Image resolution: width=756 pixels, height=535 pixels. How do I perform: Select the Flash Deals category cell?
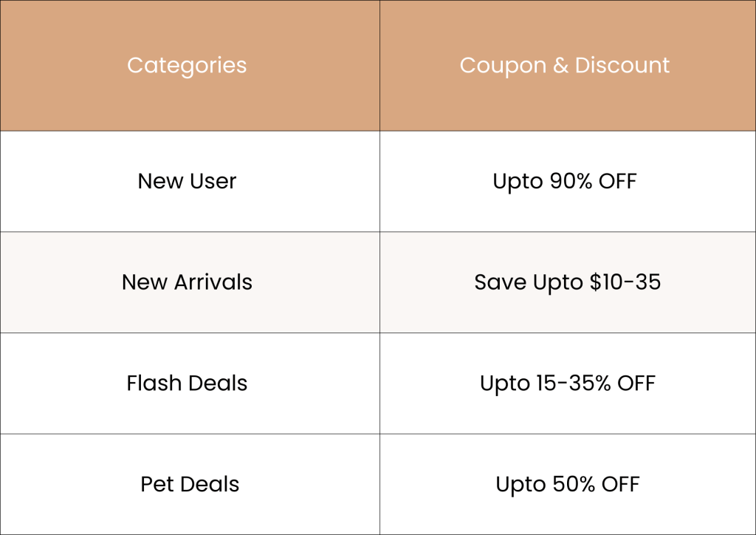coord(187,383)
